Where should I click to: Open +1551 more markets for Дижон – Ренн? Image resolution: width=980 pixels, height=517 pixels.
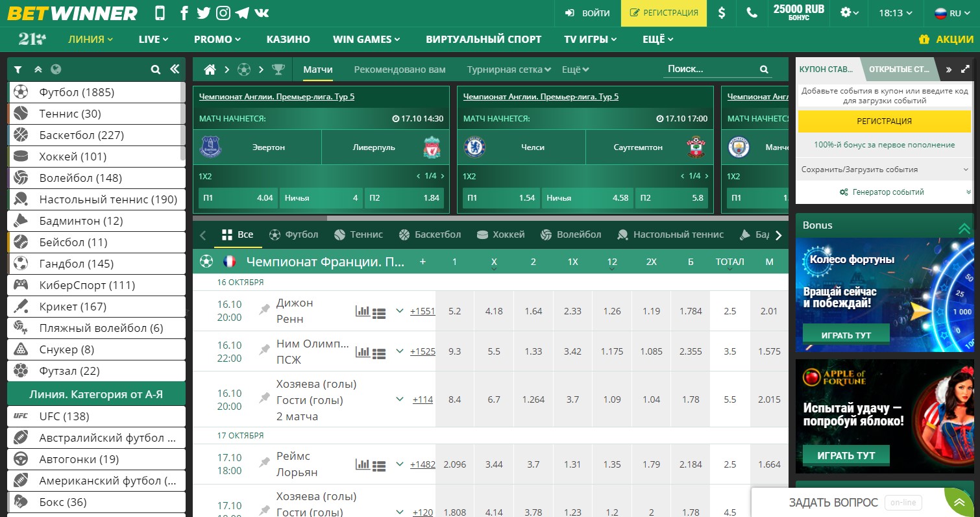point(423,311)
